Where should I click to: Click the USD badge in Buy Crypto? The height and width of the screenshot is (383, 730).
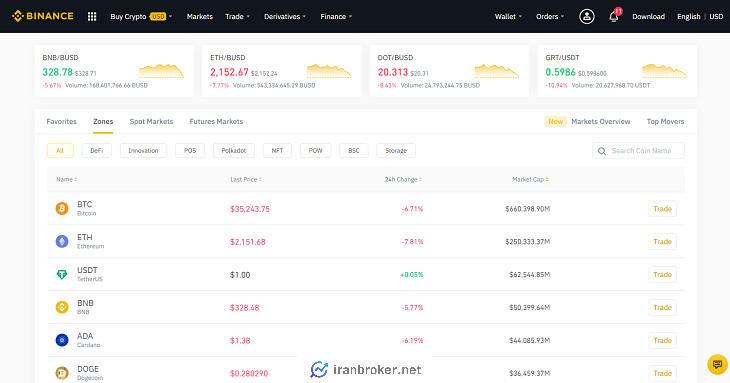coord(158,16)
